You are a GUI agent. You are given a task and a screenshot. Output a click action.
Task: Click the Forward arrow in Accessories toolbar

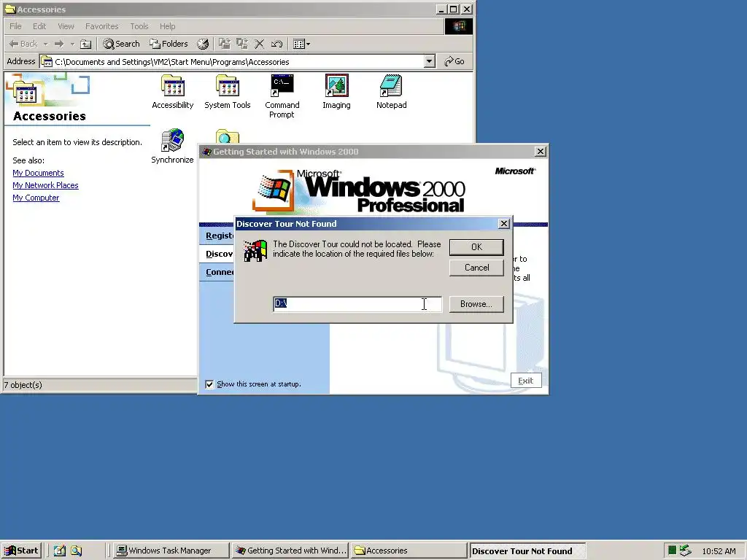point(59,44)
